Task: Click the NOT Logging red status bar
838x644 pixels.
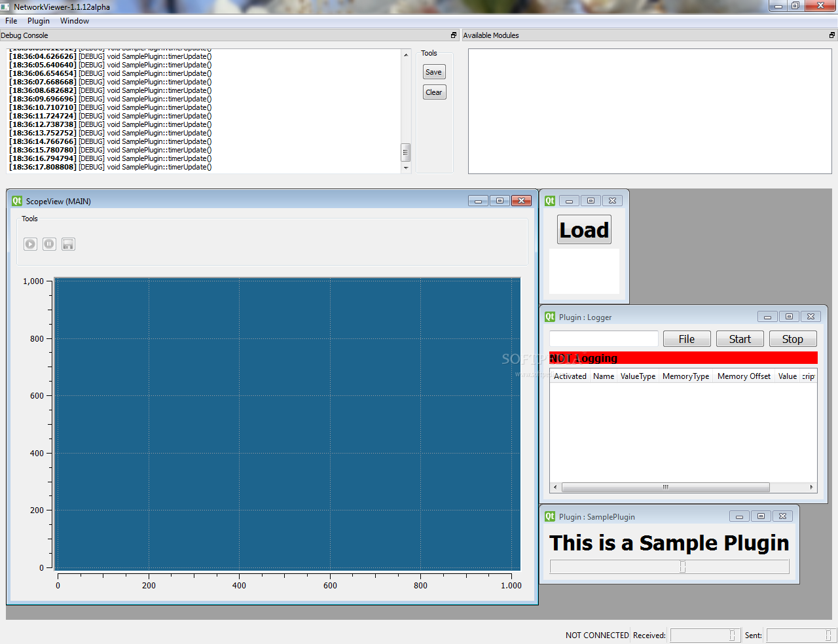Action: tap(683, 358)
